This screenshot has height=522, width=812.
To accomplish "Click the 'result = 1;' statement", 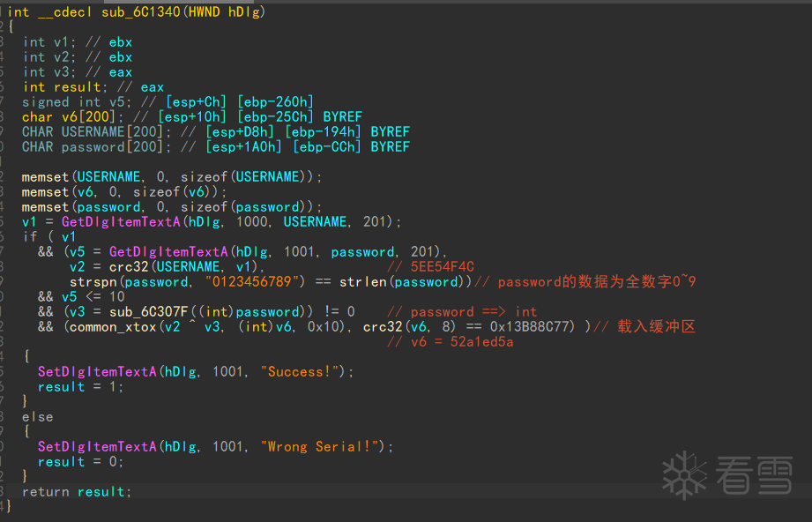I will tap(81, 387).
